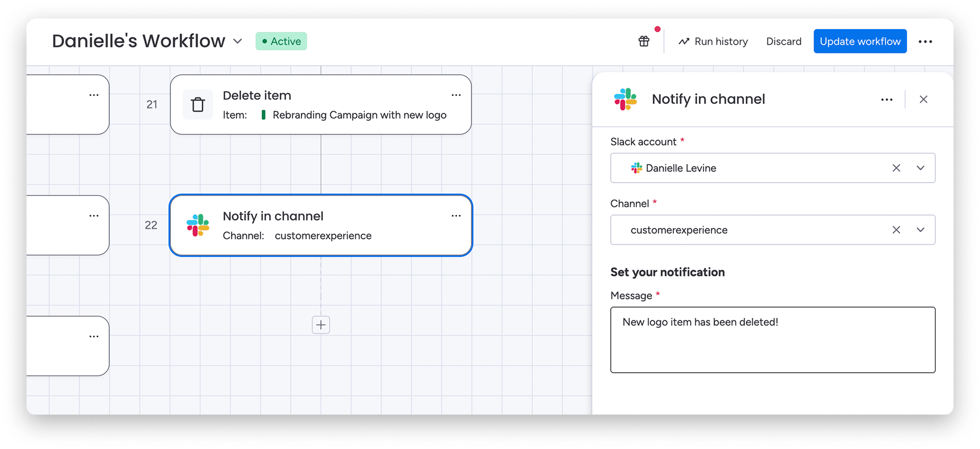The width and height of the screenshot is (980, 449).
Task: Clear the Danielle Levine Slack account
Action: pos(896,168)
